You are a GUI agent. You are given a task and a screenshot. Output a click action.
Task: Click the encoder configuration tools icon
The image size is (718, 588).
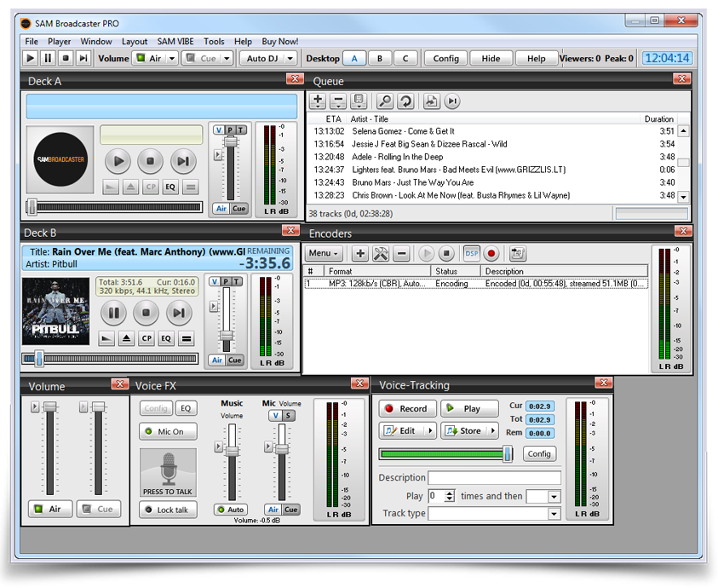pyautogui.click(x=381, y=254)
